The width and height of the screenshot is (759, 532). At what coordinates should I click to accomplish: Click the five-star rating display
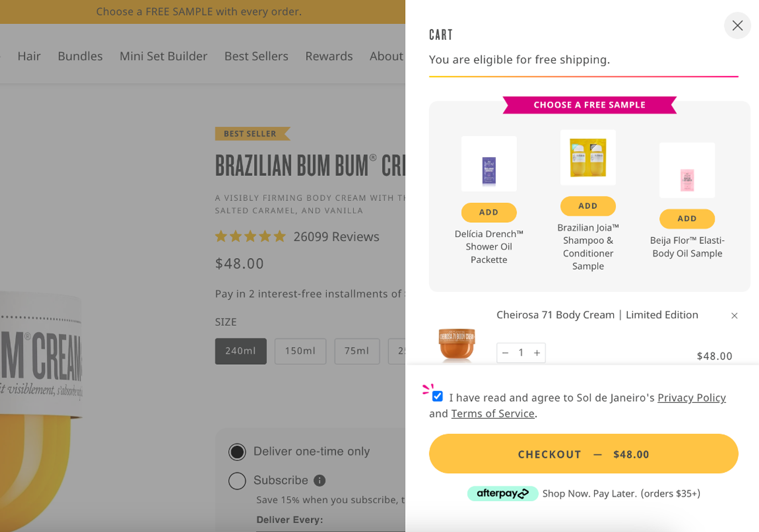(250, 236)
